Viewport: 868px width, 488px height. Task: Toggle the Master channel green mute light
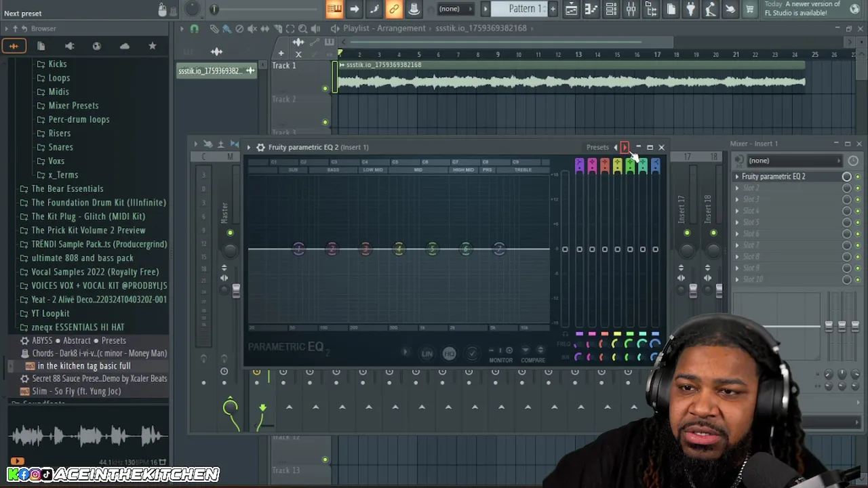click(230, 233)
